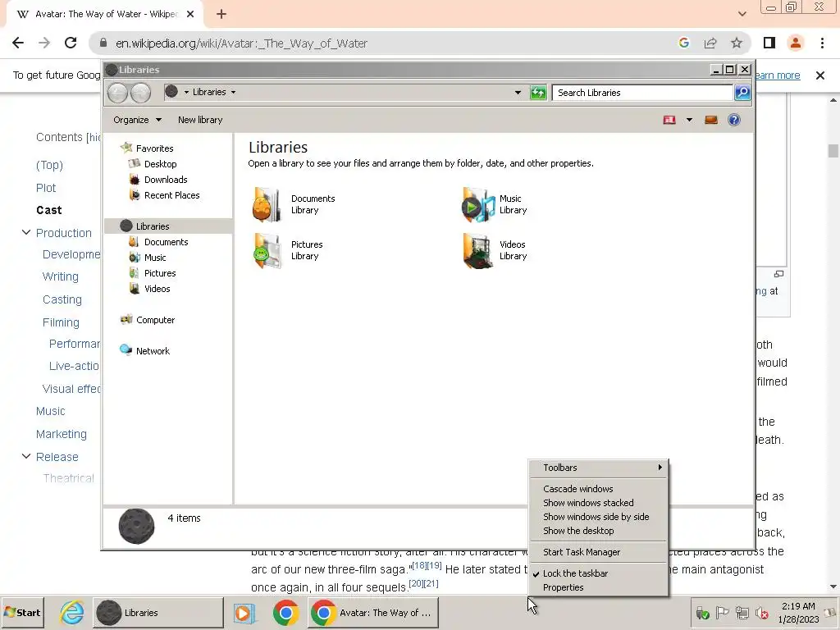The width and height of the screenshot is (840, 630).
Task: Launch Windows Media Player from taskbar
Action: coord(244,612)
